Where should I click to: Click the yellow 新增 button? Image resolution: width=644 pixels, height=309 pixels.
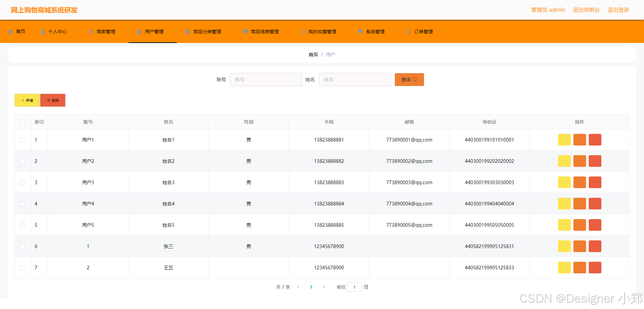click(x=27, y=100)
